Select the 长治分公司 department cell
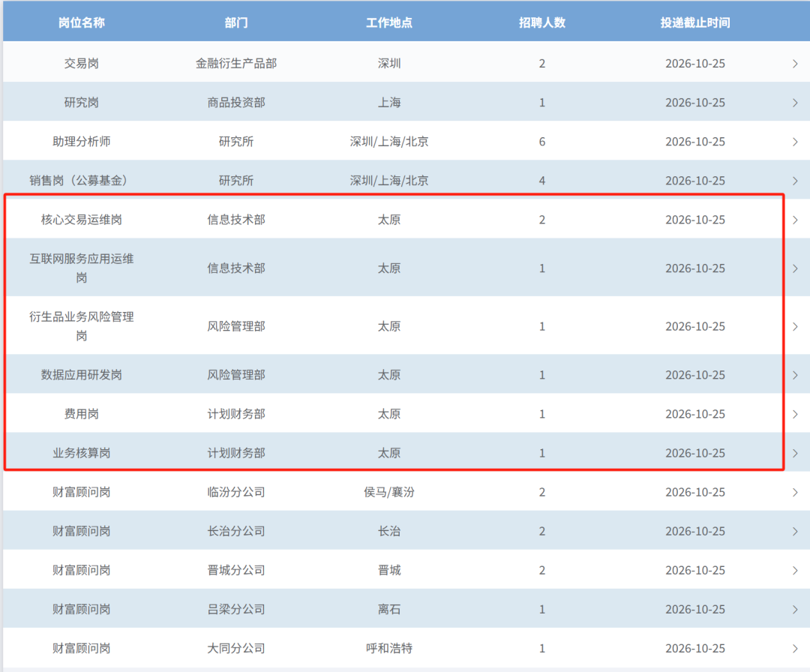Image resolution: width=810 pixels, height=672 pixels. coord(236,532)
